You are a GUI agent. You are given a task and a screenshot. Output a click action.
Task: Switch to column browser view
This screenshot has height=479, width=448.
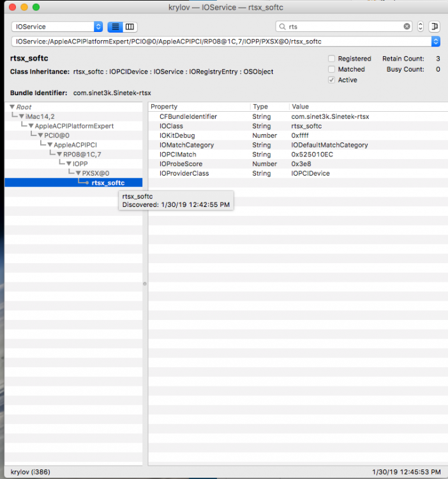coord(130,27)
